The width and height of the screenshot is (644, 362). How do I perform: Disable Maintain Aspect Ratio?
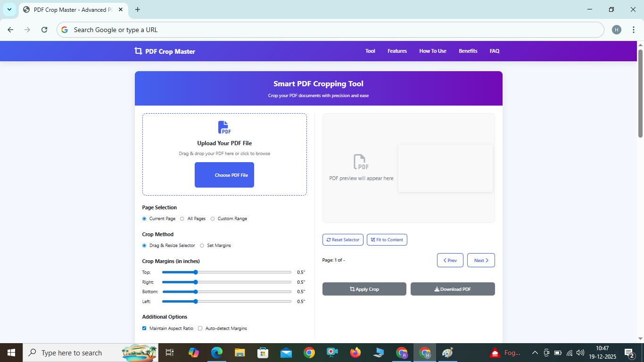pyautogui.click(x=144, y=328)
